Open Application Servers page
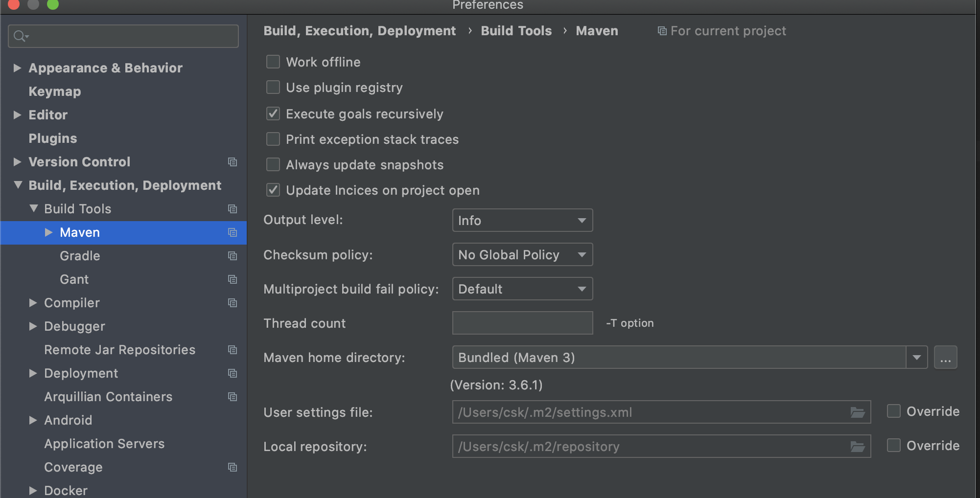The height and width of the screenshot is (498, 980). click(x=104, y=444)
